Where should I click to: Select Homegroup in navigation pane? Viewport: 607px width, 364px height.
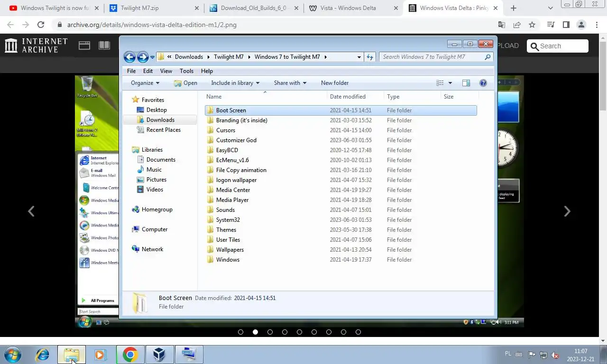pyautogui.click(x=157, y=209)
